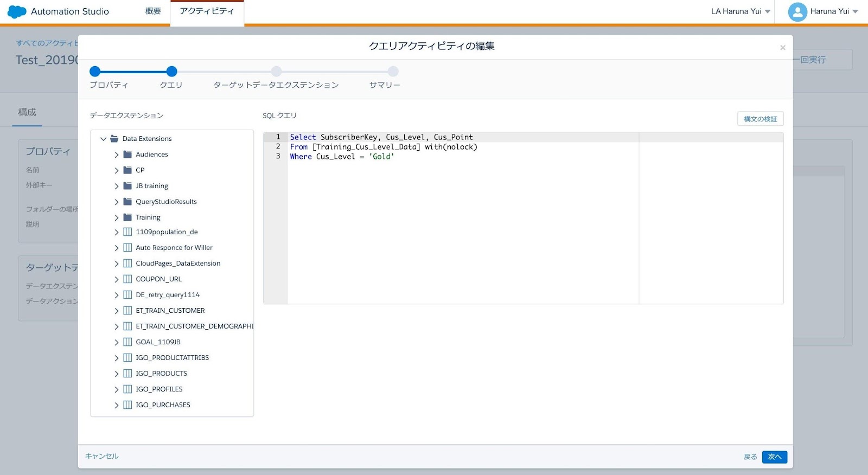Click the IGO_PURCHASES table icon
Screen dimensions: 868x475
coord(127,405)
